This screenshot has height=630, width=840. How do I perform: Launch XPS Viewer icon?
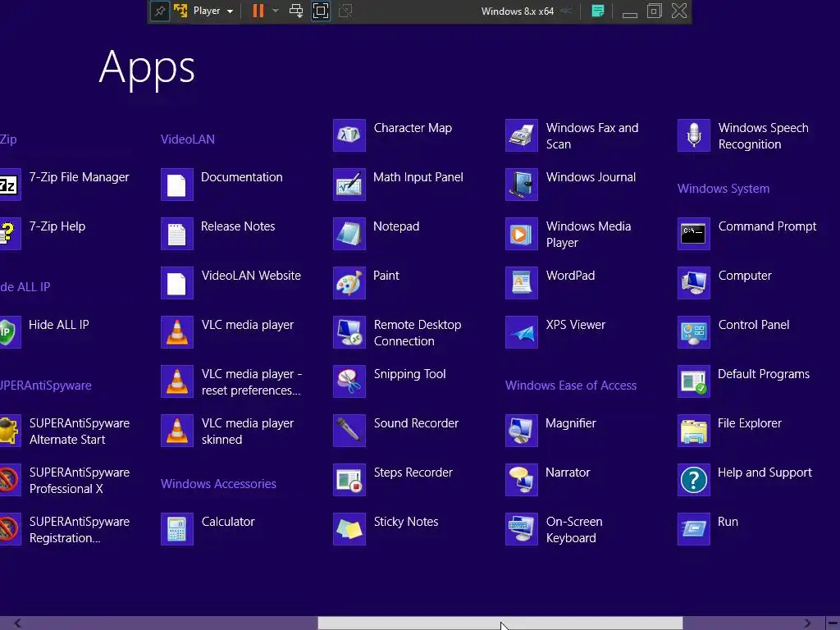[522, 332]
